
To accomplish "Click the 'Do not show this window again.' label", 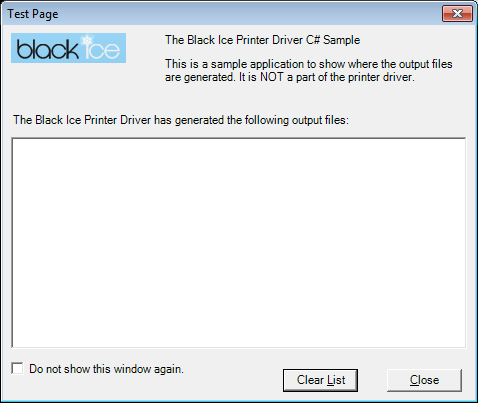I will [106, 369].
